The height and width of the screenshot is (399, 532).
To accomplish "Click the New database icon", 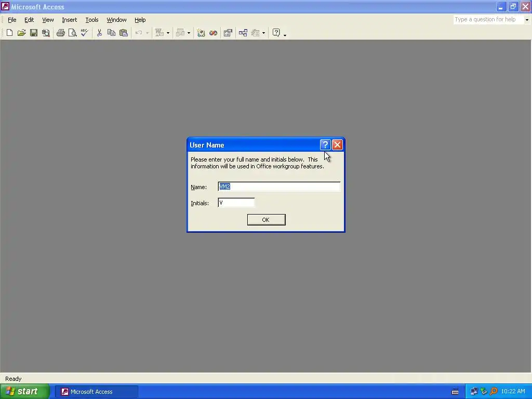I will [9, 33].
